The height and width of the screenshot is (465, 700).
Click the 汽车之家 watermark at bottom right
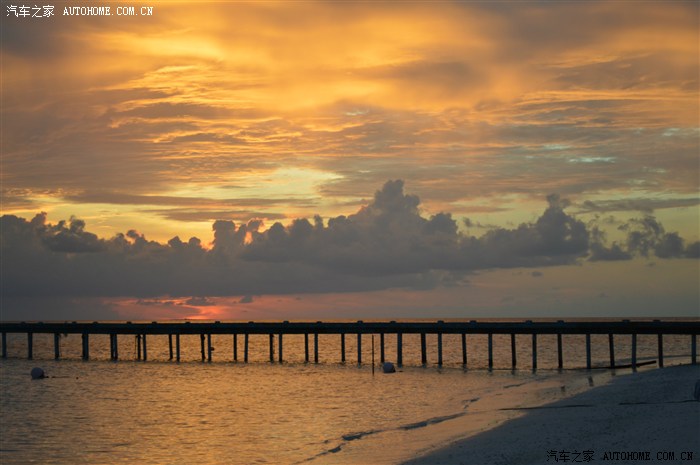pos(570,455)
